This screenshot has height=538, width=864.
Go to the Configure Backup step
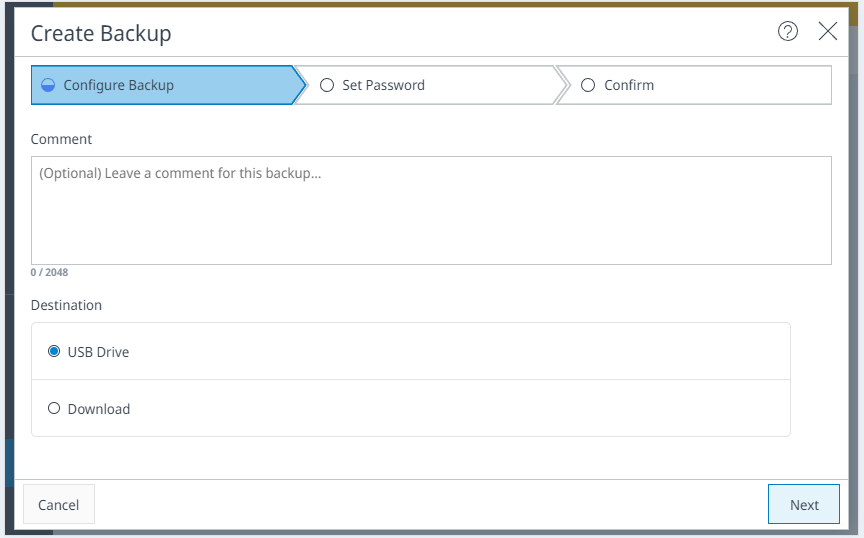(x=118, y=86)
